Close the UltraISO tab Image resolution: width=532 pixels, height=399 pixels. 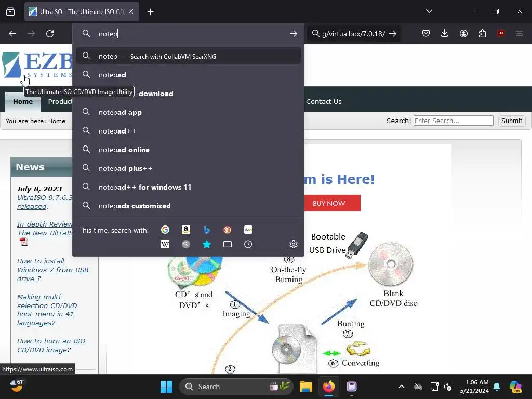131,11
